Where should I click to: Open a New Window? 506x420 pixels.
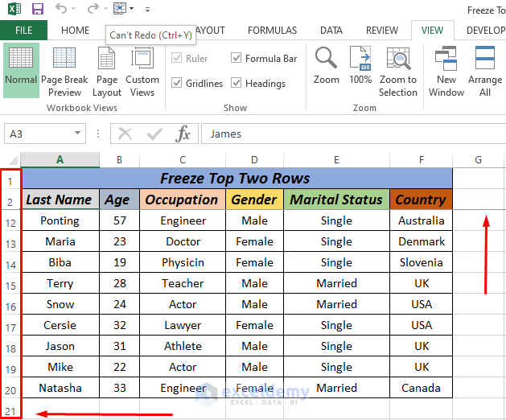(446, 70)
